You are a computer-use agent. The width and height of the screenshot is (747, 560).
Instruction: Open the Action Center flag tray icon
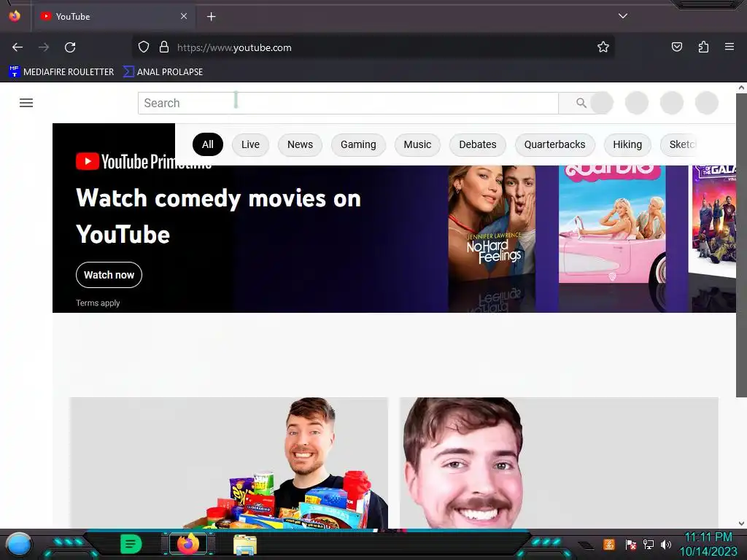(630, 544)
